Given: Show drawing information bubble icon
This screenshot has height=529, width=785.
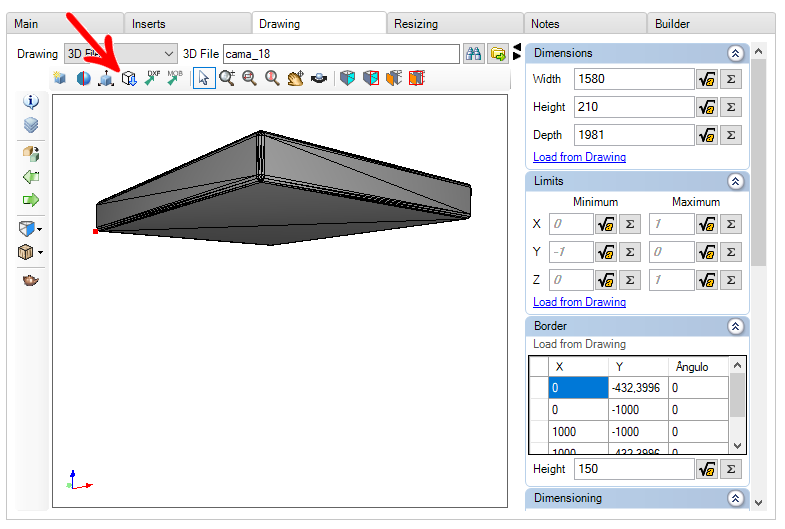Looking at the screenshot, I should [31, 102].
